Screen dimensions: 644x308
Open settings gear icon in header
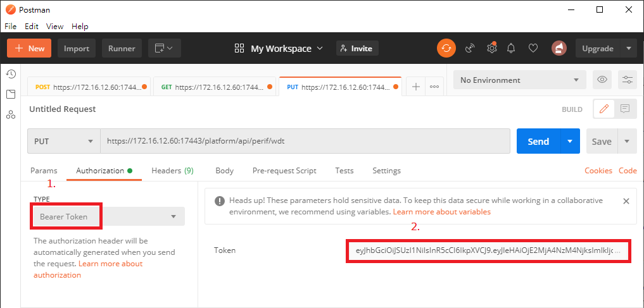491,48
